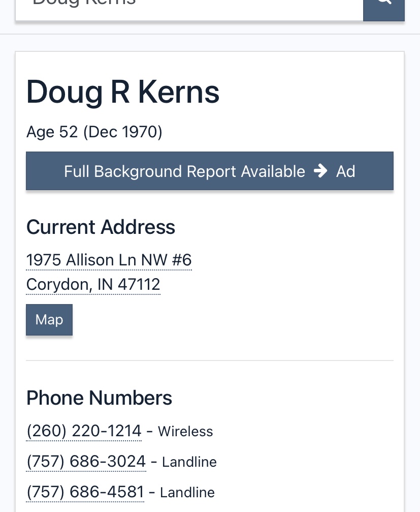420x512 pixels.
Task: Click the Current Address heading
Action: coord(101,227)
